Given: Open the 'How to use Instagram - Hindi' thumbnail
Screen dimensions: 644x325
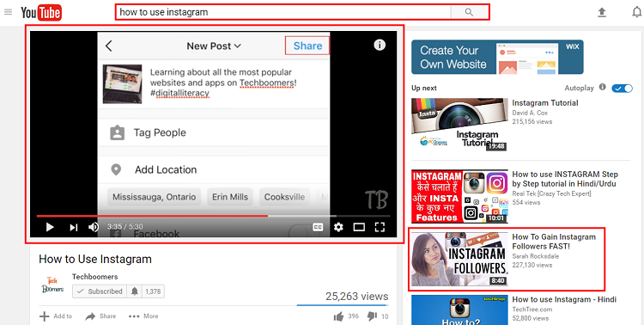Looking at the screenshot, I should point(459,310).
